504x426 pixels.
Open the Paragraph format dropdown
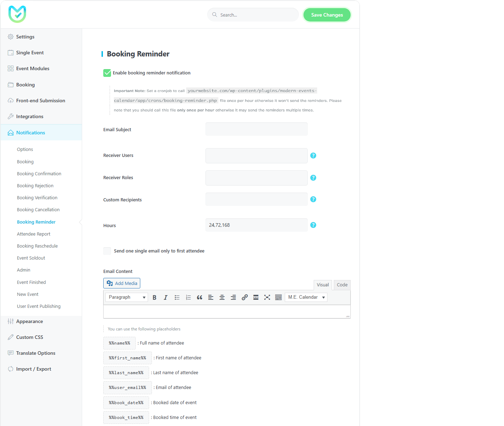click(127, 297)
